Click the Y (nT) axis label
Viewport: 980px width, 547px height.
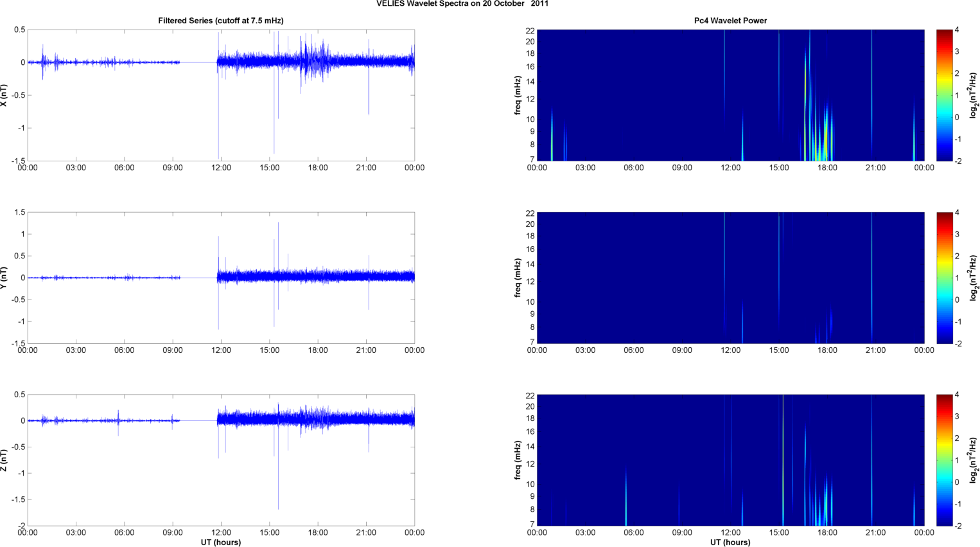[4, 278]
